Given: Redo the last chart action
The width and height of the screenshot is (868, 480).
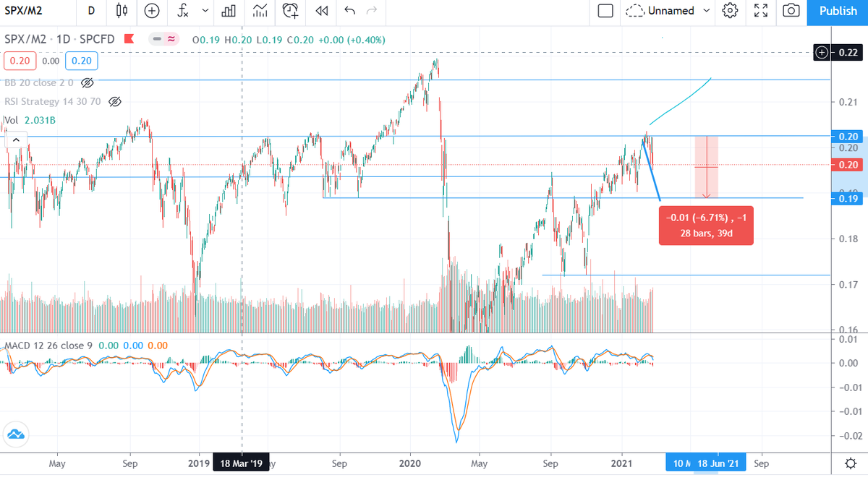Looking at the screenshot, I should click(x=372, y=11).
